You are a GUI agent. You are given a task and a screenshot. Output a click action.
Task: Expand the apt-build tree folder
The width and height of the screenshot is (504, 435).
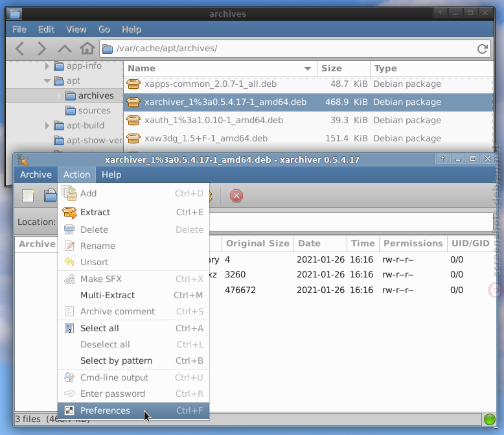tap(47, 126)
